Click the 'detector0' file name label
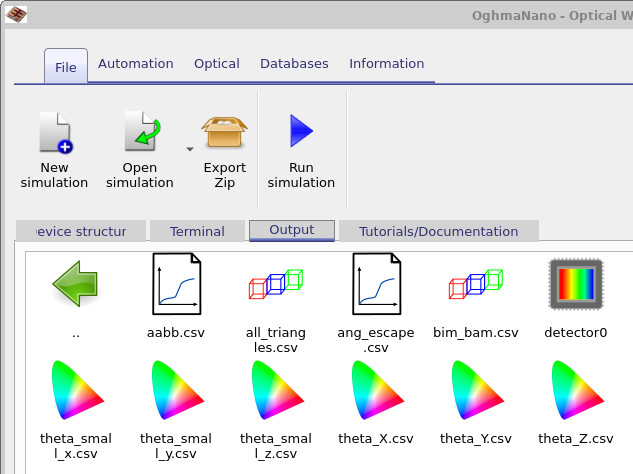Viewport: 633px width, 474px height. tap(576, 332)
